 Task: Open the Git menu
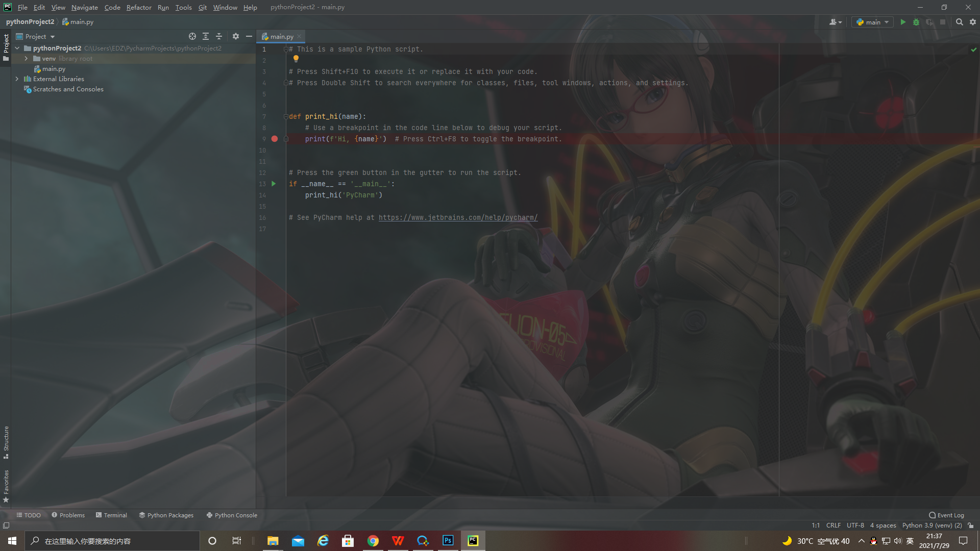click(x=203, y=7)
